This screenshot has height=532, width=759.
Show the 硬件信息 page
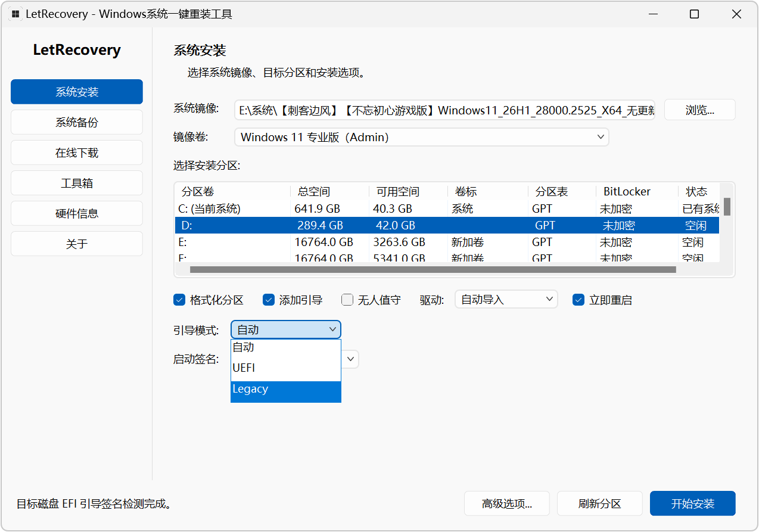[77, 213]
